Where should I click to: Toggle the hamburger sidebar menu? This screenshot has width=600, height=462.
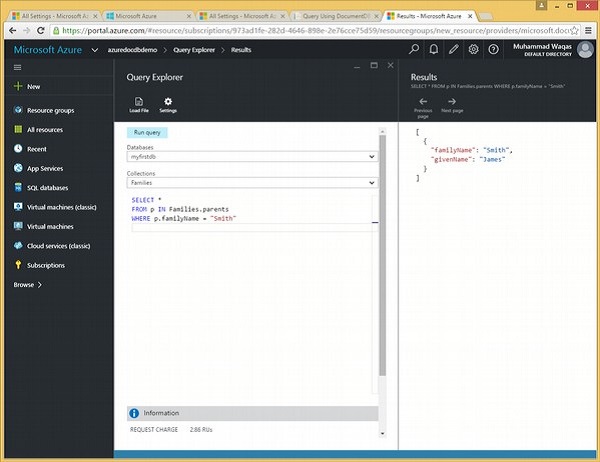click(x=18, y=67)
